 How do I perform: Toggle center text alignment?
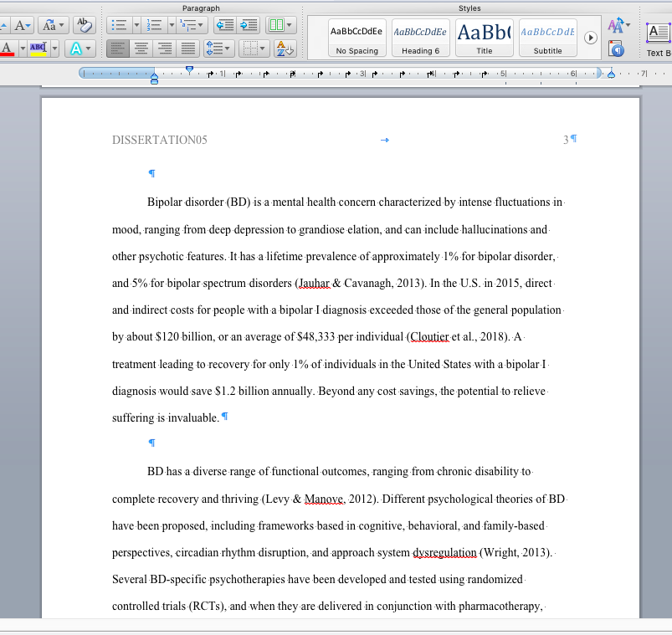point(141,49)
